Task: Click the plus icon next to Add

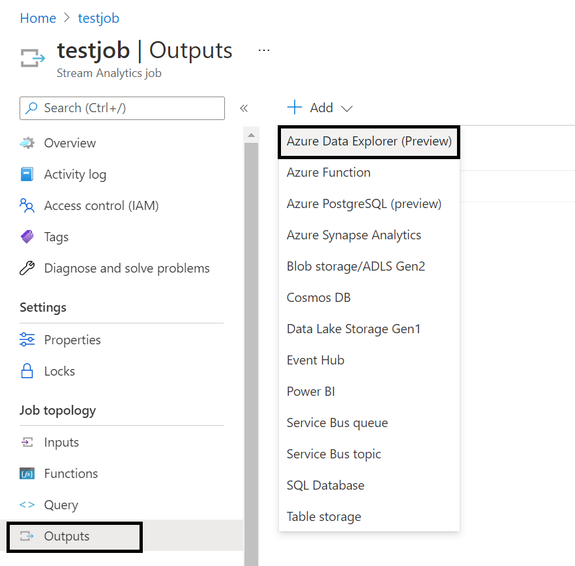Action: [294, 107]
